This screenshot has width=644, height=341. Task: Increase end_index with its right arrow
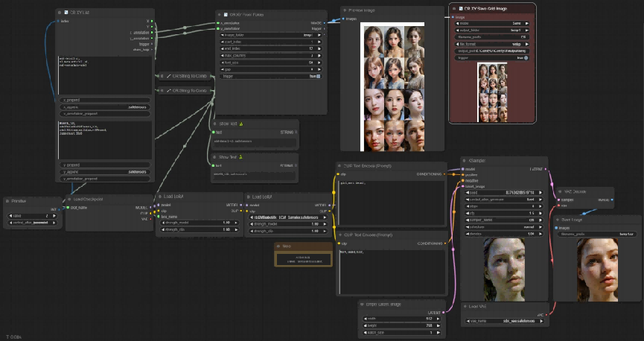tap(319, 48)
